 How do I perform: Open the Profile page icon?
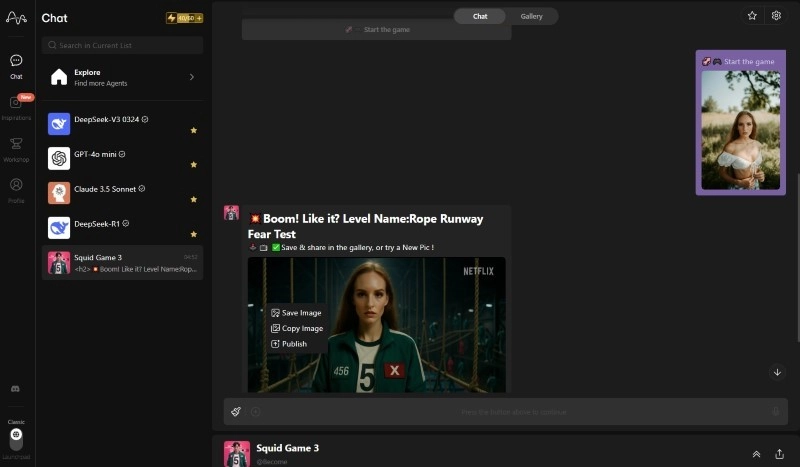pyautogui.click(x=16, y=185)
